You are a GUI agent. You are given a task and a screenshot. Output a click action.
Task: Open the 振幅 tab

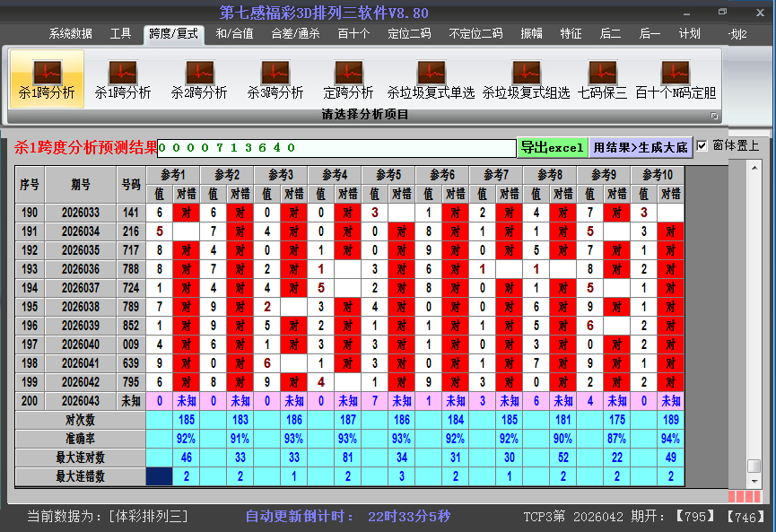click(532, 34)
